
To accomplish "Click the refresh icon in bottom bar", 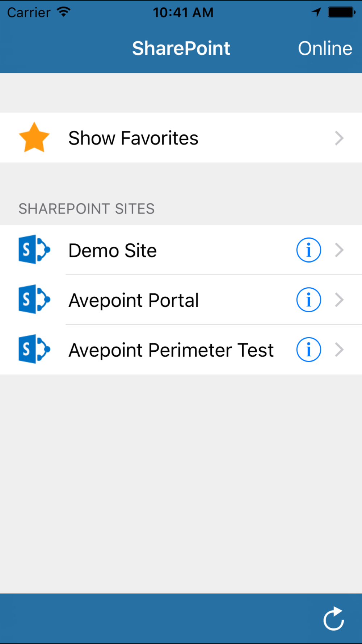I will click(x=333, y=619).
